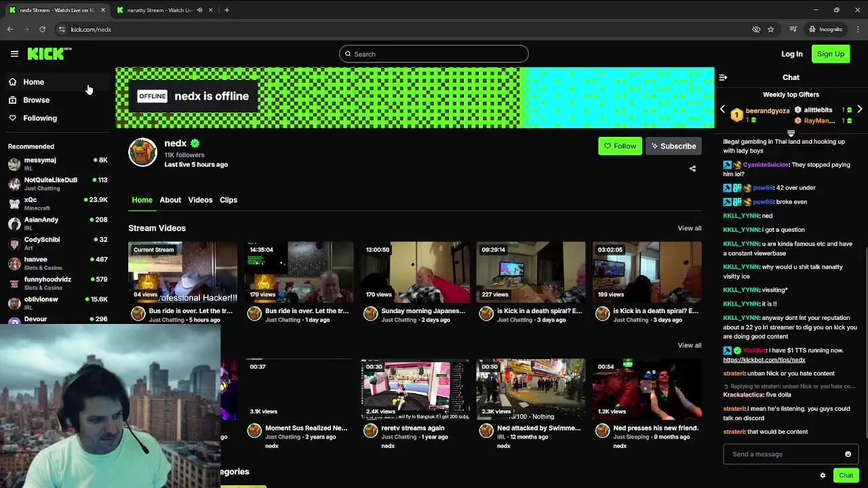Open AsianAndy recommended channel
This screenshot has height=488, width=868.
pos(57,223)
